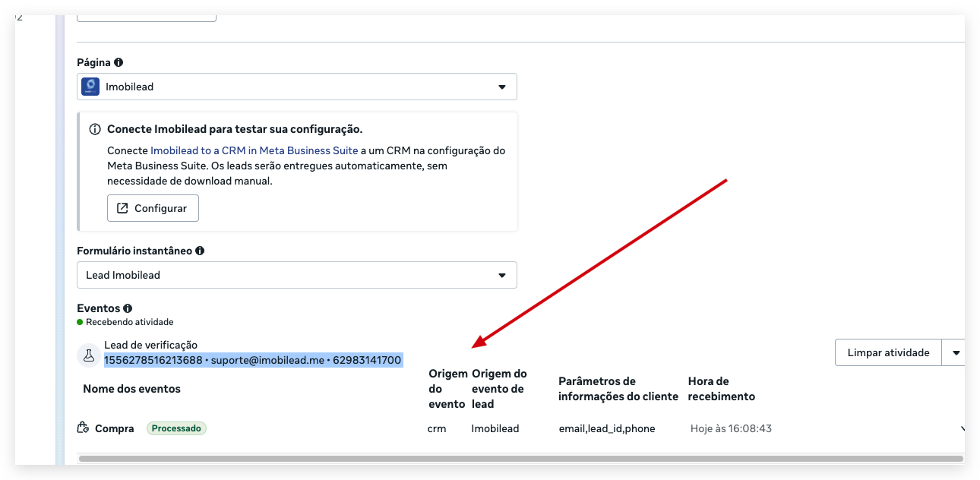Click the info circle icon in the Conecte Imobilead notice
The height and width of the screenshot is (480, 980).
pos(95,129)
